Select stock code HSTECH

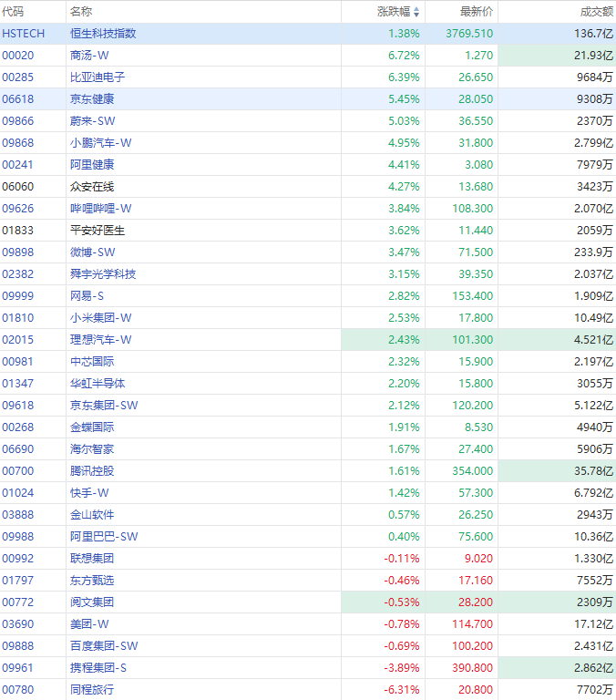click(x=23, y=34)
